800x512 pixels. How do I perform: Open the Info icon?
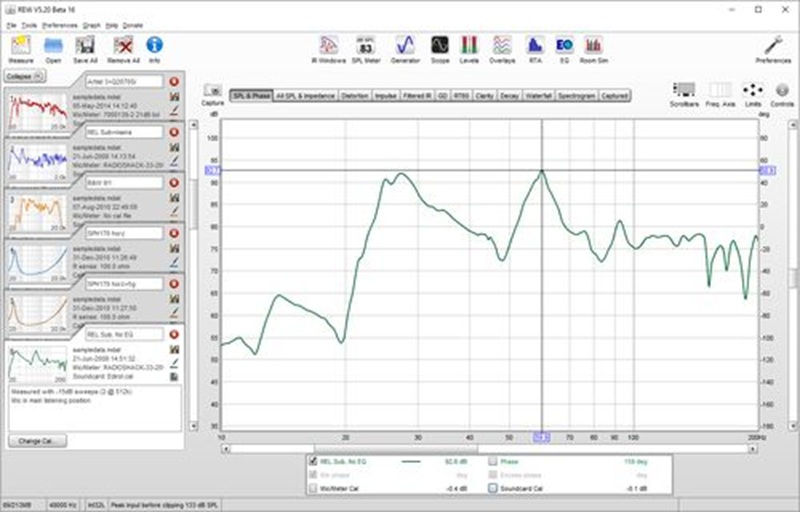click(x=155, y=49)
